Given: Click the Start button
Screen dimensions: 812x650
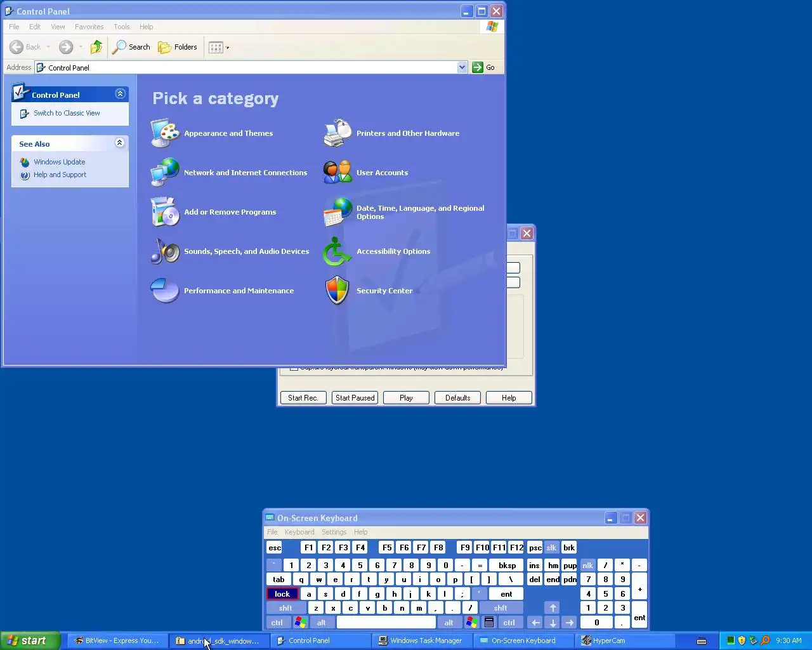Looking at the screenshot, I should coord(30,640).
